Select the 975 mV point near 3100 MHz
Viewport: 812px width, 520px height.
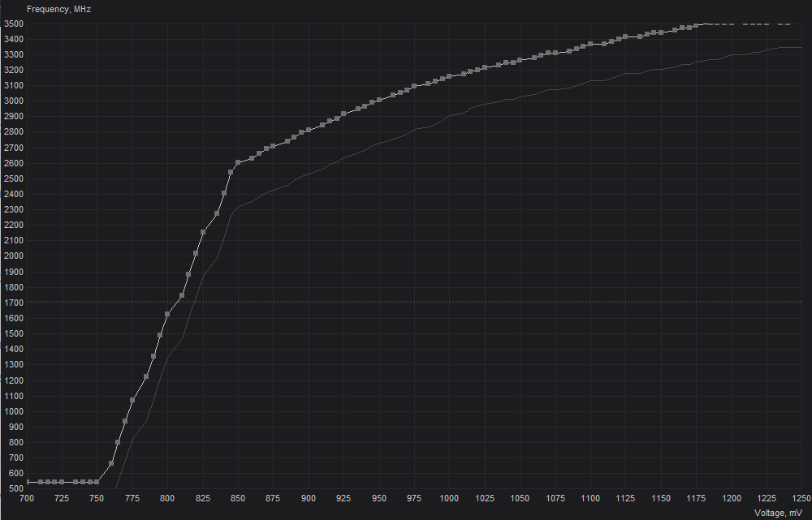[414, 86]
